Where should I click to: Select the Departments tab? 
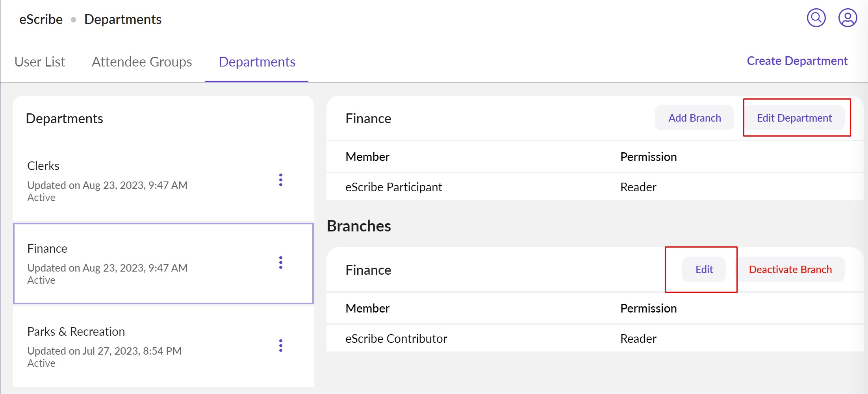(x=257, y=62)
